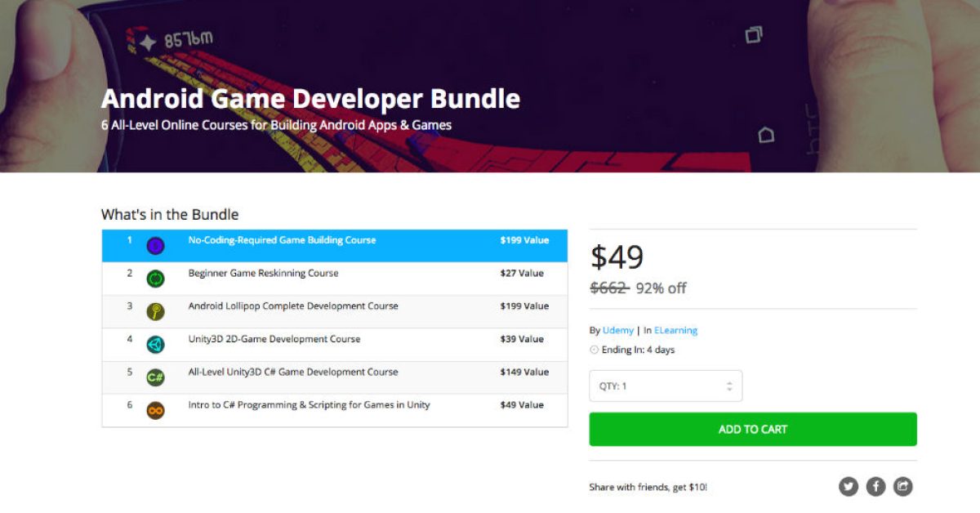980x513 pixels.
Task: Click the green reskinning course icon
Action: click(x=155, y=279)
